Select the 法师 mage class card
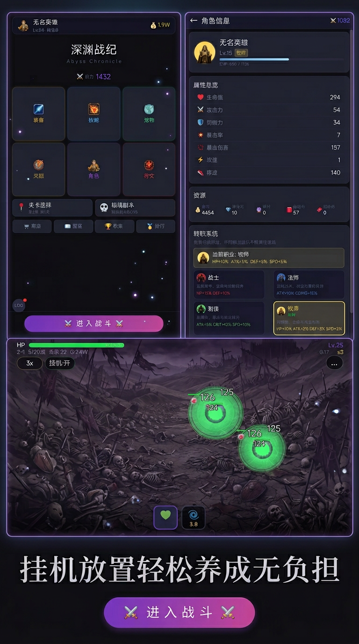359x644 pixels. [x=309, y=285]
